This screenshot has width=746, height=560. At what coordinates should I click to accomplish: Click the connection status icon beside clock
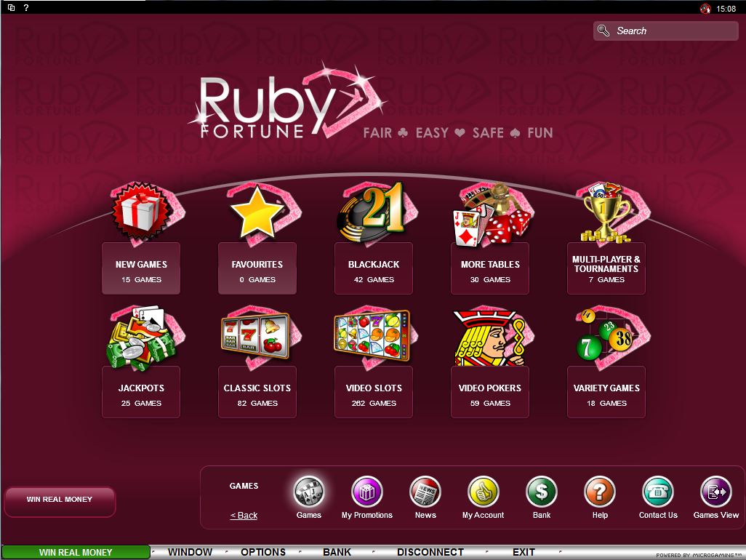(705, 9)
